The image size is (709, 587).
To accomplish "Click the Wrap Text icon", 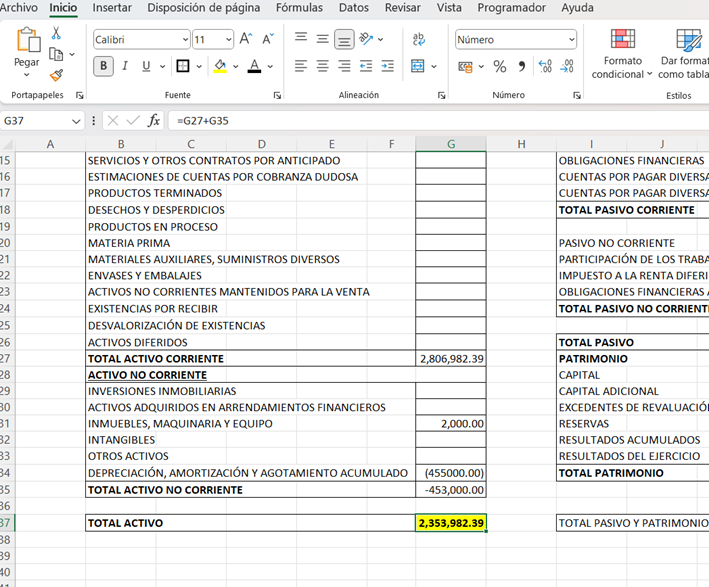I will (x=419, y=39).
